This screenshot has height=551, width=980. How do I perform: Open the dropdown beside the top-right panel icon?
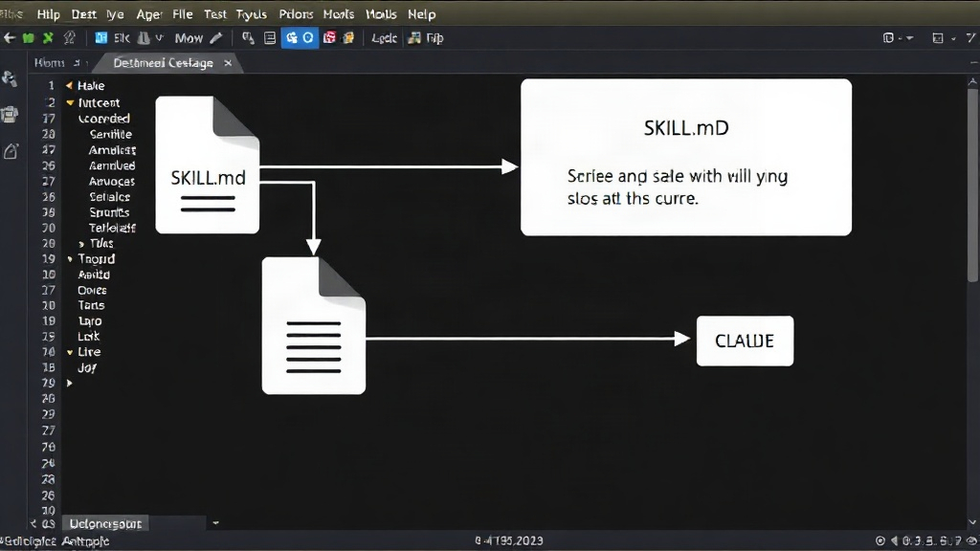point(909,38)
